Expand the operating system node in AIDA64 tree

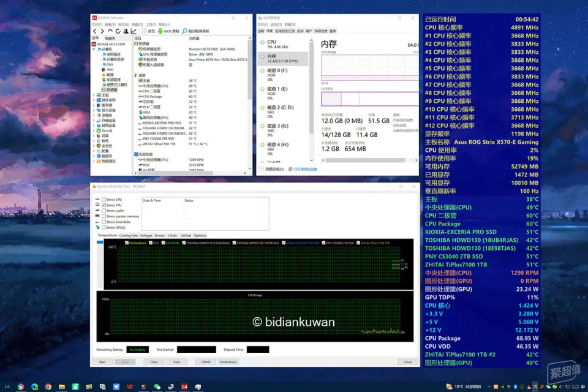[94, 100]
